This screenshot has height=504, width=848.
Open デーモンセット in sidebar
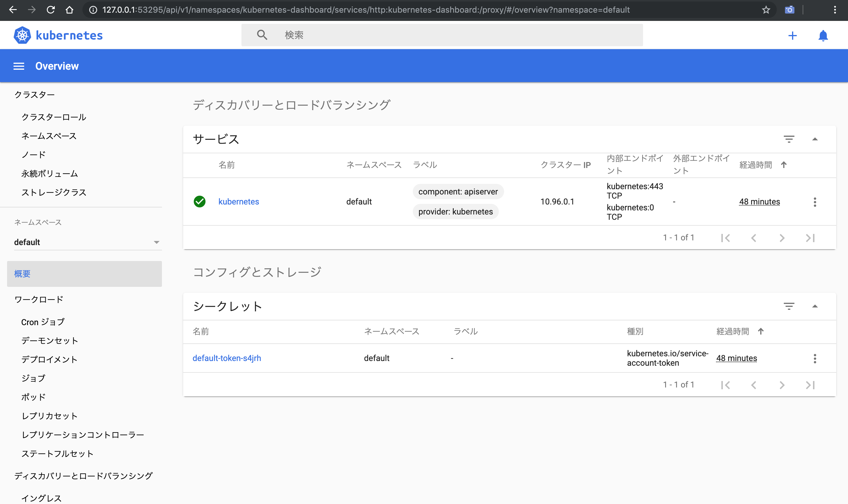pos(50,341)
